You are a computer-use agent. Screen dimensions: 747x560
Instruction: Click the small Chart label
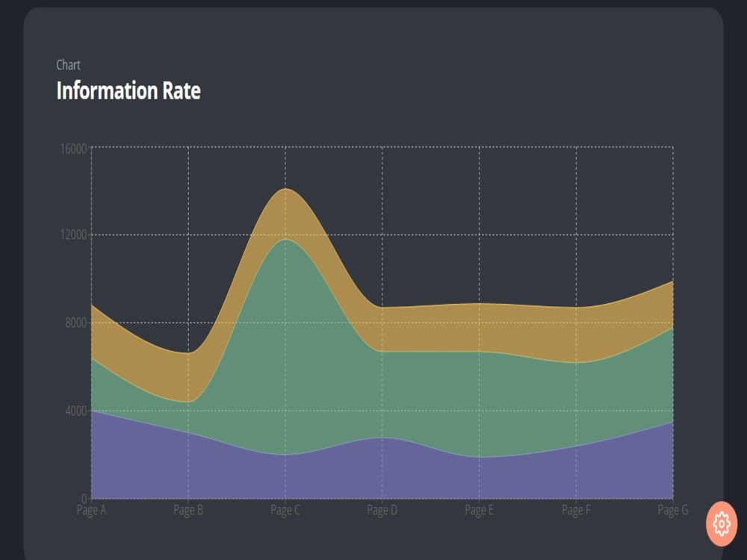point(68,65)
